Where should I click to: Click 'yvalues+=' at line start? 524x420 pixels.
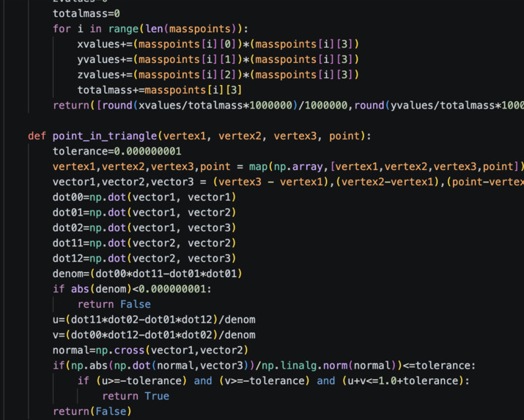(105, 59)
